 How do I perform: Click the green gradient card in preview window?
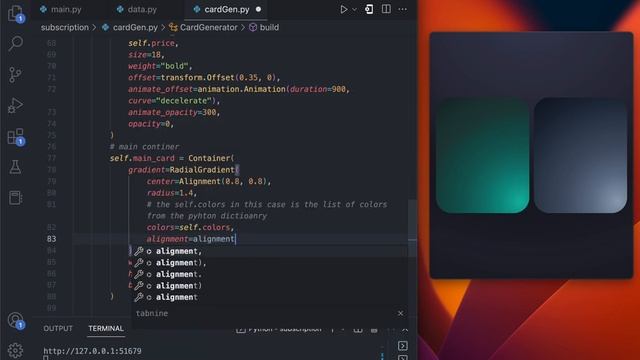482,155
